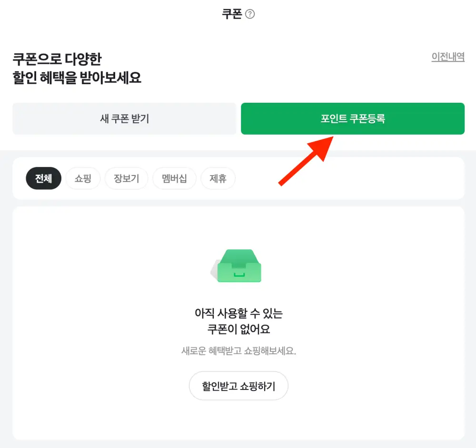Start shopping with discounts
This screenshot has height=448, width=476.
pos(238,386)
